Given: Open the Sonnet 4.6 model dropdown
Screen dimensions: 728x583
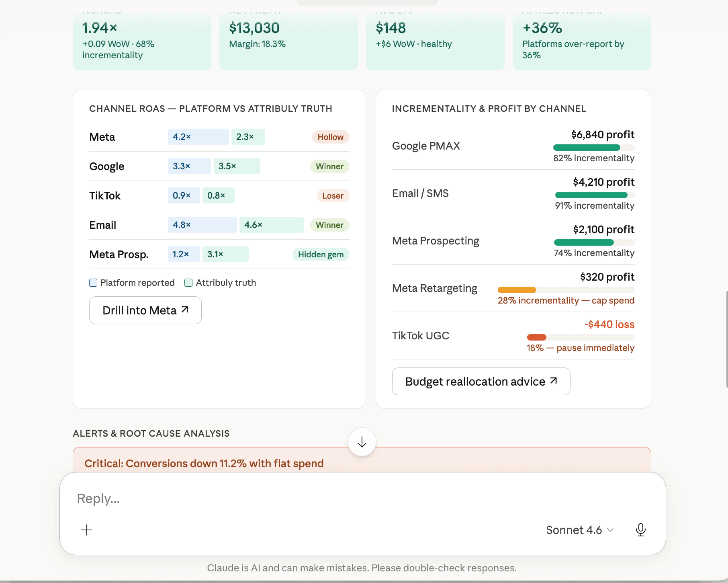Looking at the screenshot, I should click(x=579, y=530).
